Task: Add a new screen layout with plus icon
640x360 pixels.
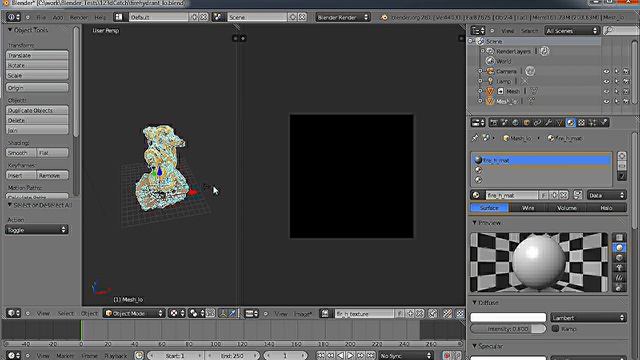Action: click(194, 17)
